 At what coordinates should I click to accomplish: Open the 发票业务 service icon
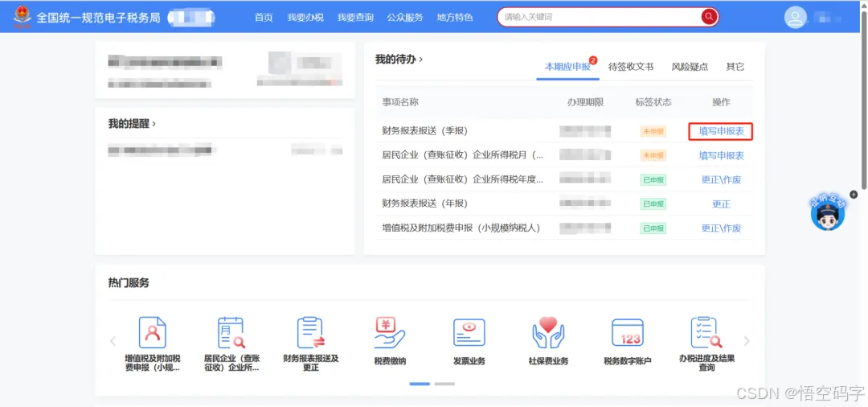coord(469,332)
